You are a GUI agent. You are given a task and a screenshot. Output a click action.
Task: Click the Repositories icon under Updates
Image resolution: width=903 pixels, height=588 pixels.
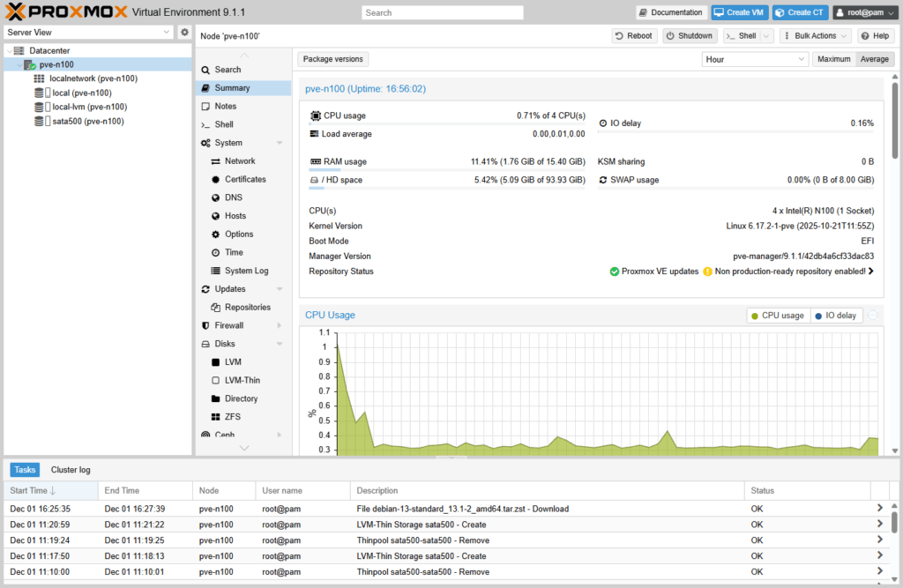216,308
